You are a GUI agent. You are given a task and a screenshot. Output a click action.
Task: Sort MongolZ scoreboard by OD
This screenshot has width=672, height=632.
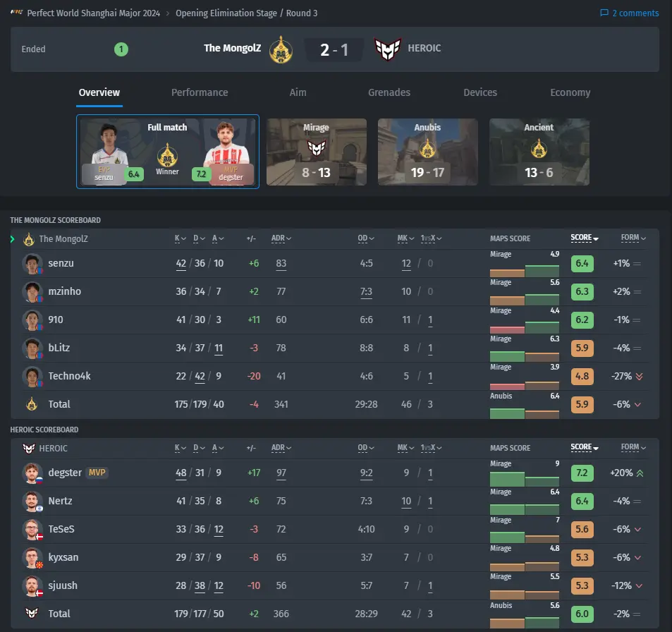(366, 238)
